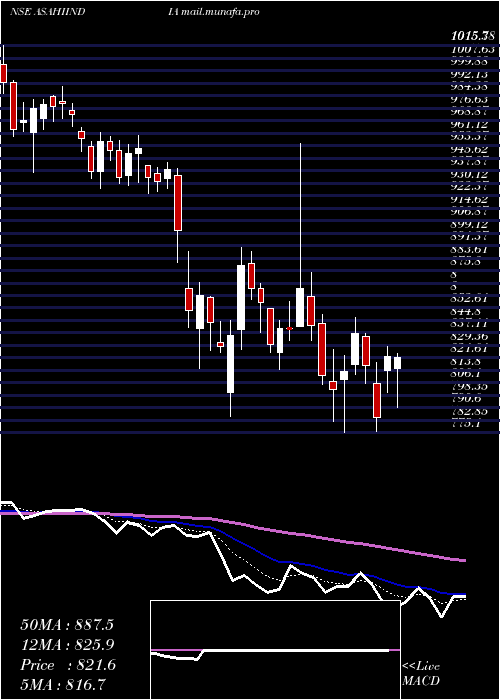The width and height of the screenshot is (500, 700).
Task: Click the 50MA : 887.5 legend entry
Action: [x=67, y=625]
